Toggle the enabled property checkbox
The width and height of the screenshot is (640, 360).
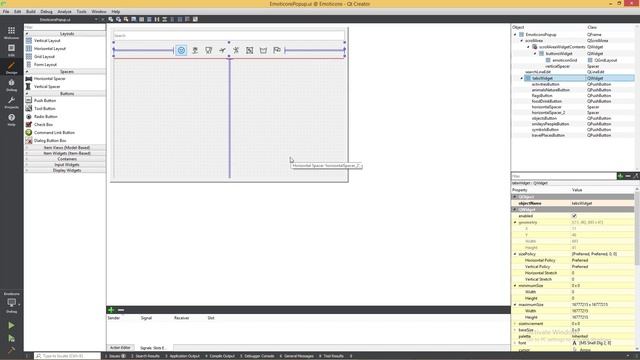574,216
